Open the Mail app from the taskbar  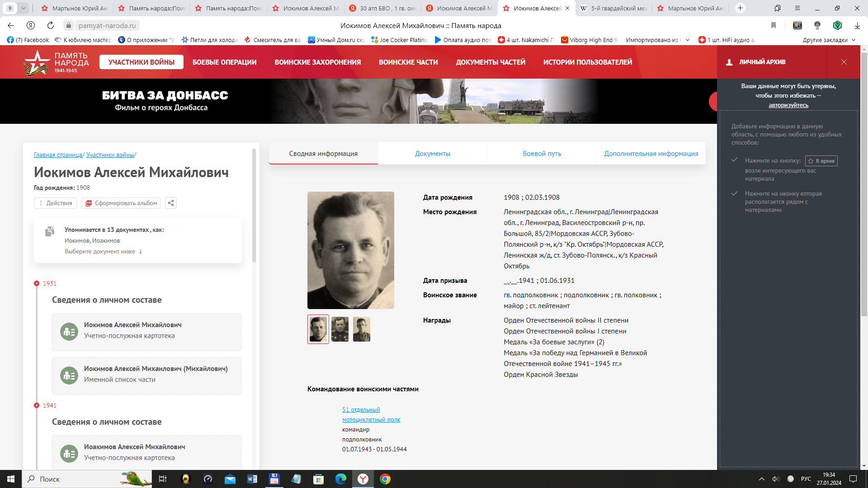coord(230,479)
